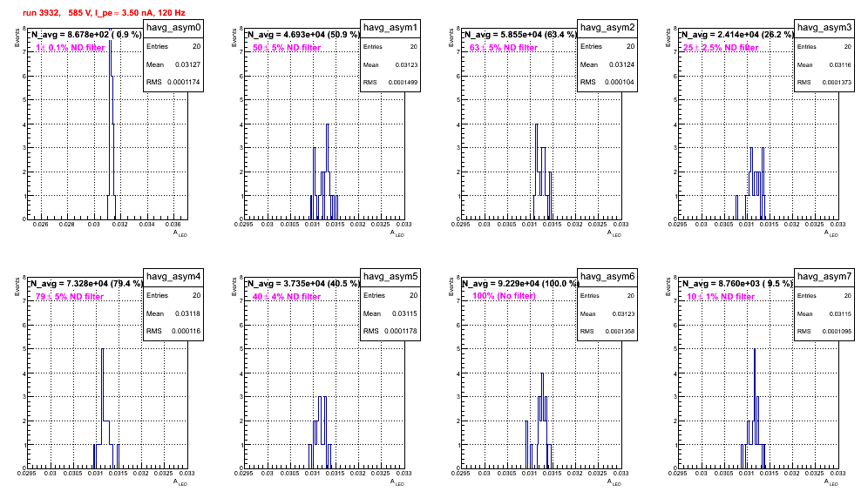Click the N_avg = 3.735e+04 label
This screenshot has height=498, width=868.
302,283
